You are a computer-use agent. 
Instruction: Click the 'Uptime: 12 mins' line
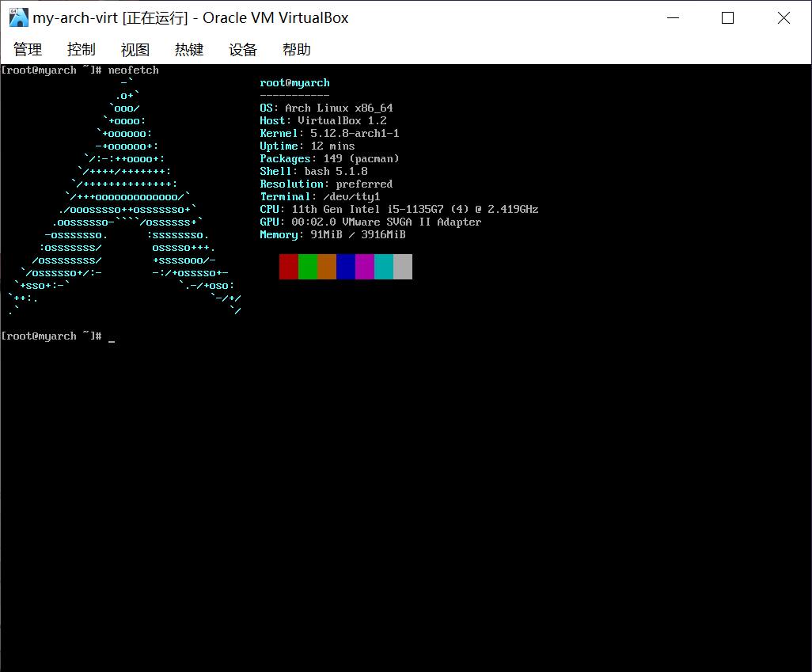pyautogui.click(x=307, y=146)
